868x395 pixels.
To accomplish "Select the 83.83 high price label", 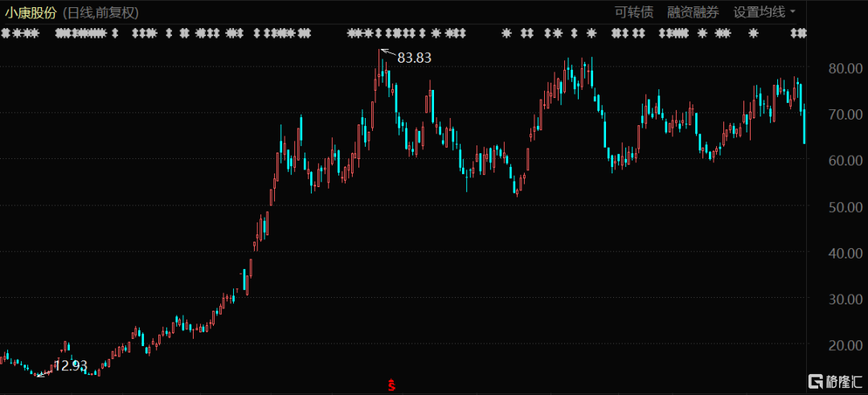I will click(x=414, y=58).
